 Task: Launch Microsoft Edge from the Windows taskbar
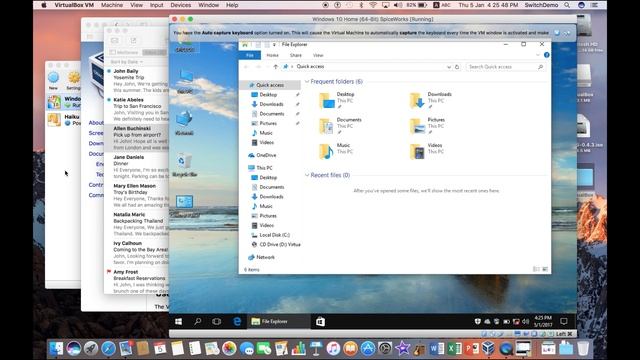point(237,322)
